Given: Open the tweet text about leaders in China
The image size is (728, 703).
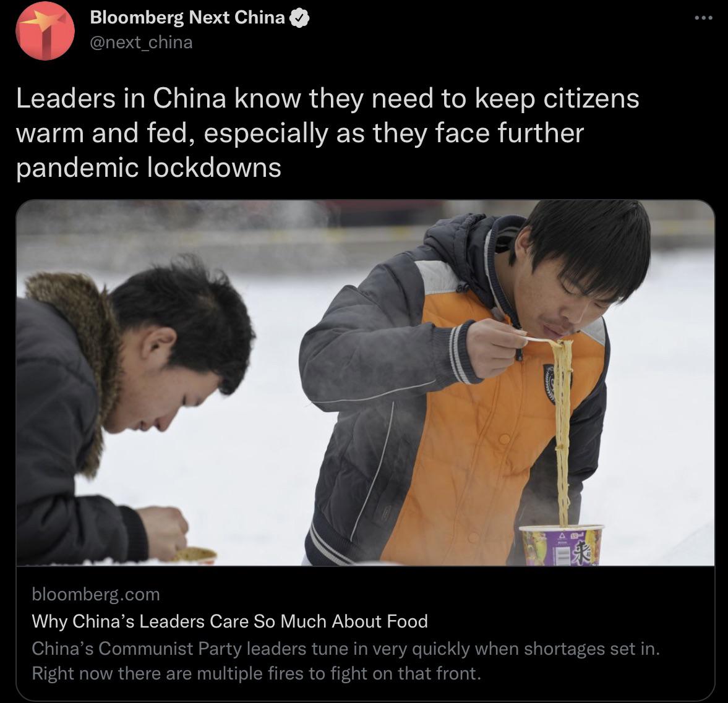Looking at the screenshot, I should click(327, 133).
